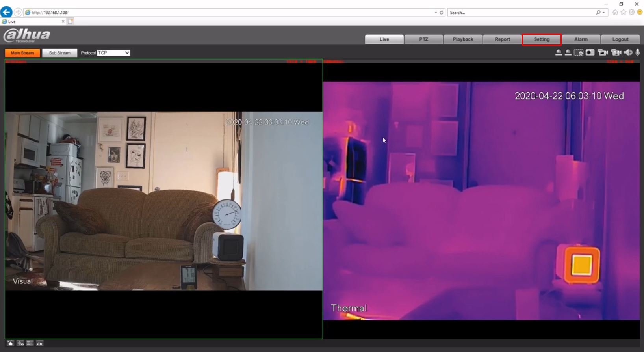Take a snapshot with the camera icon

pyautogui.click(x=590, y=52)
